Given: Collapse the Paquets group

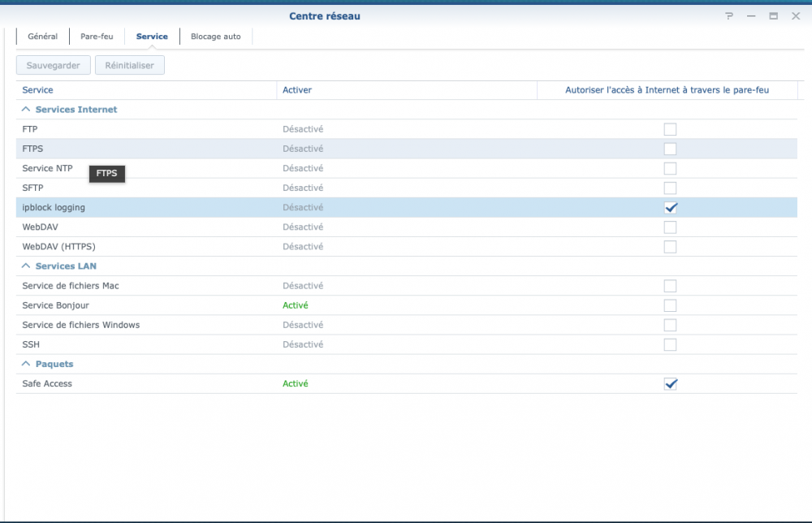Looking at the screenshot, I should click(26, 364).
